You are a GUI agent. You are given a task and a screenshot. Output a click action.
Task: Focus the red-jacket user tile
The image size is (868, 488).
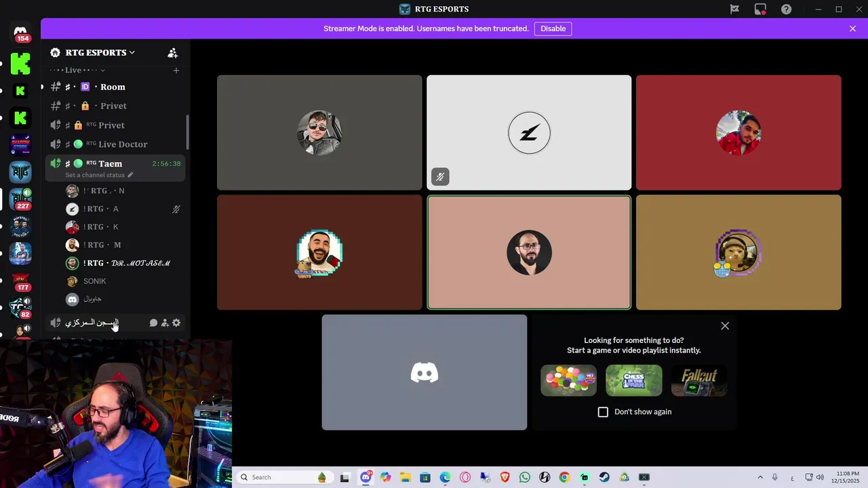click(738, 132)
